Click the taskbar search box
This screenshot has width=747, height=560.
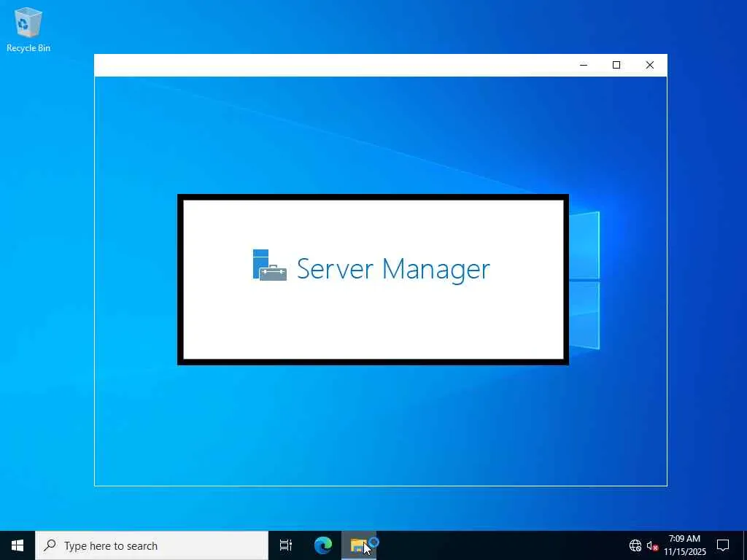point(152,545)
